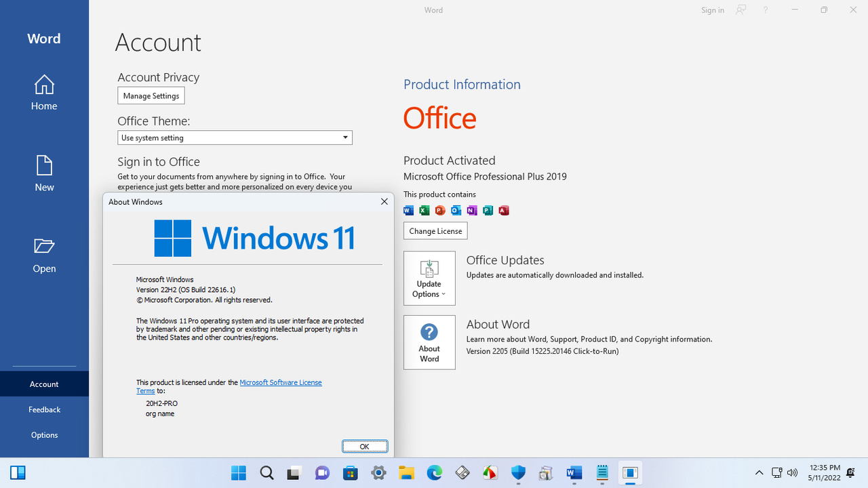Click the network icon in system tray

pos(776,473)
